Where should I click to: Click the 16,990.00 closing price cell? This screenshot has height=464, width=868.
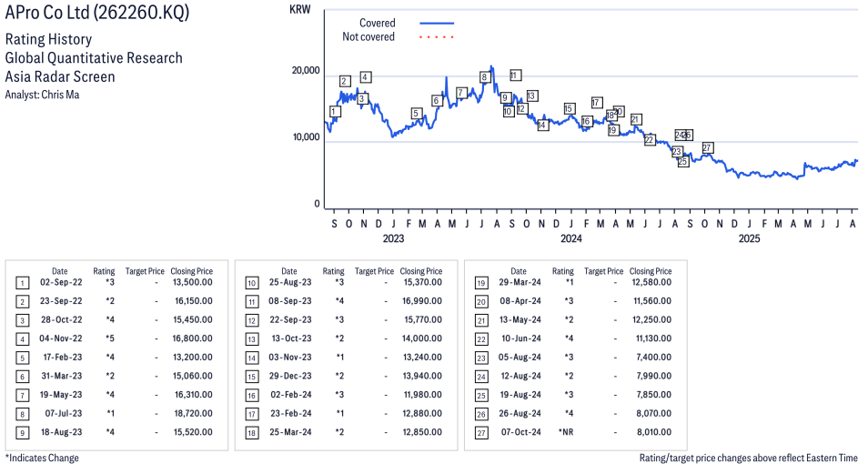(x=422, y=301)
